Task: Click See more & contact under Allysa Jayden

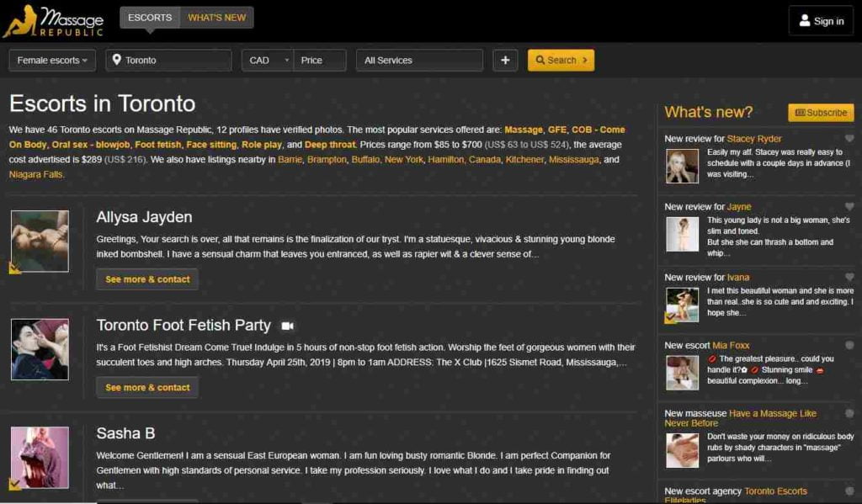Action: click(x=147, y=279)
